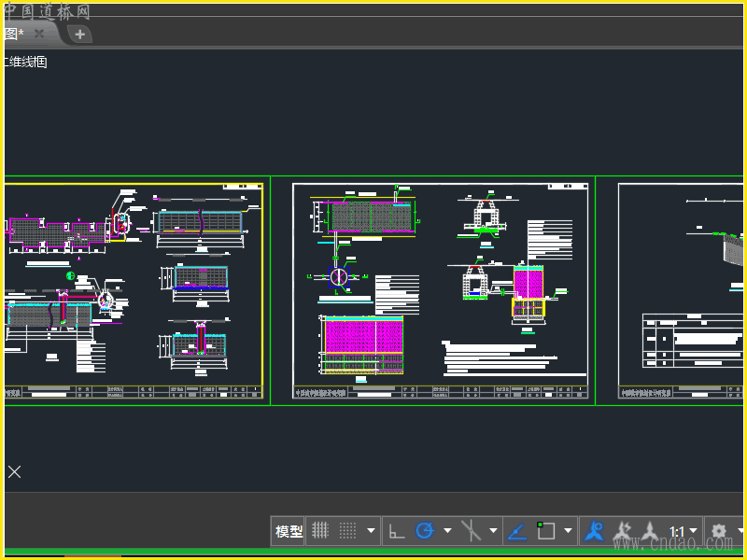Viewport: 747px width, 560px height.
Task: Click workspace switching gear icon
Action: click(x=718, y=531)
